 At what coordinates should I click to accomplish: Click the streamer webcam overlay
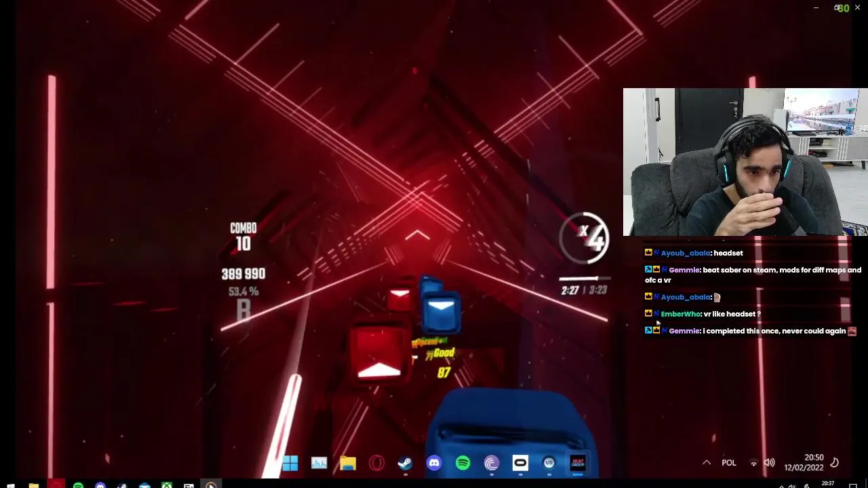click(x=745, y=162)
